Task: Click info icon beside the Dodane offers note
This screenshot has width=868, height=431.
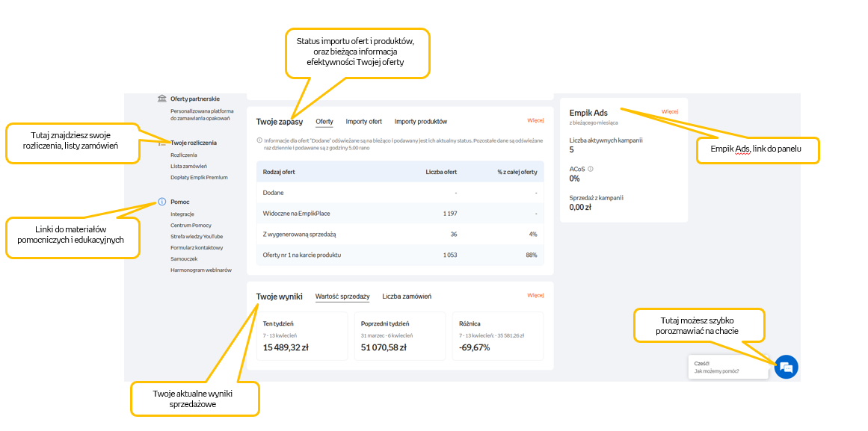Action: coord(259,140)
